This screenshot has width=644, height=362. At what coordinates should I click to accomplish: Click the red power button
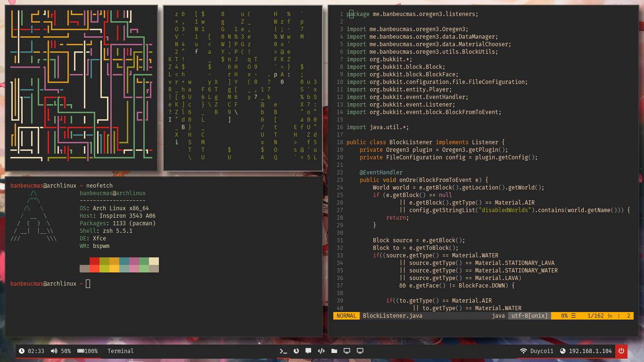coord(621,351)
